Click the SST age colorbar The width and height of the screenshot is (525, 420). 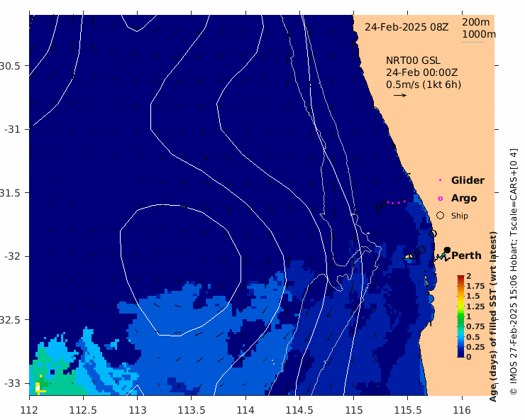coord(460,316)
